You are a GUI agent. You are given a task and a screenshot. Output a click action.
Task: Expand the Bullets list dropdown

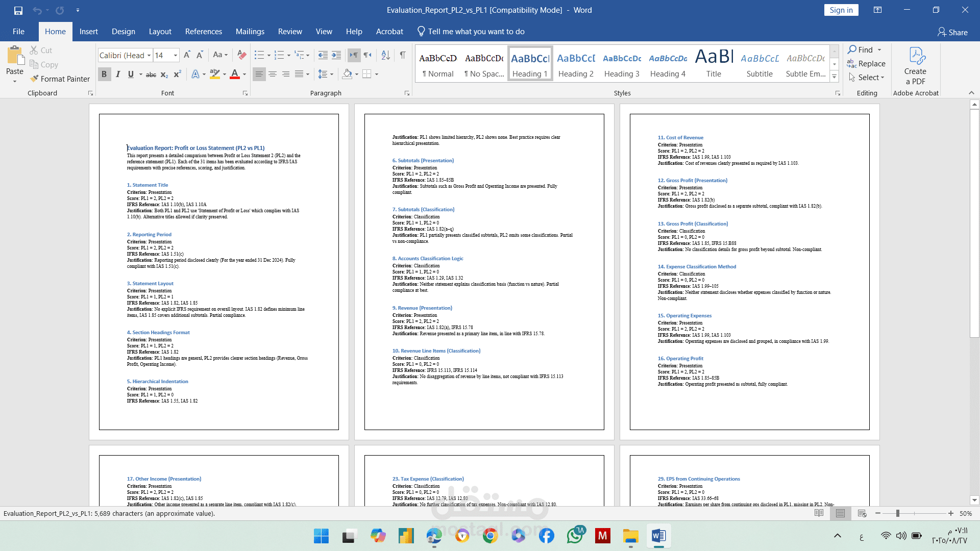click(269, 55)
